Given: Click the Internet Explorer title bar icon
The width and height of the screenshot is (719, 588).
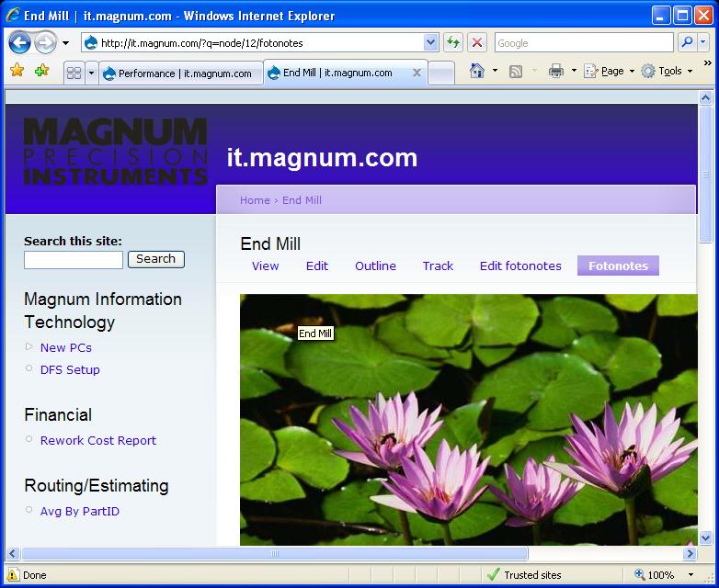Looking at the screenshot, I should (x=12, y=15).
